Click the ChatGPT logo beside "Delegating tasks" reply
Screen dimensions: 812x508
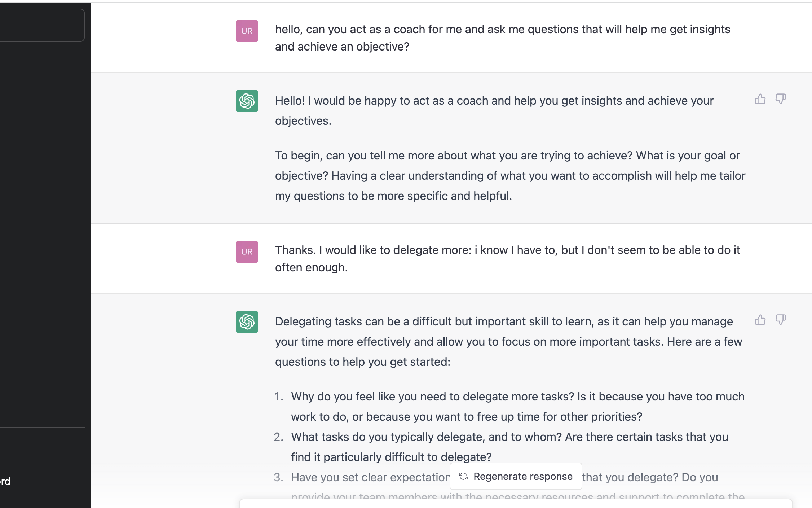tap(247, 322)
